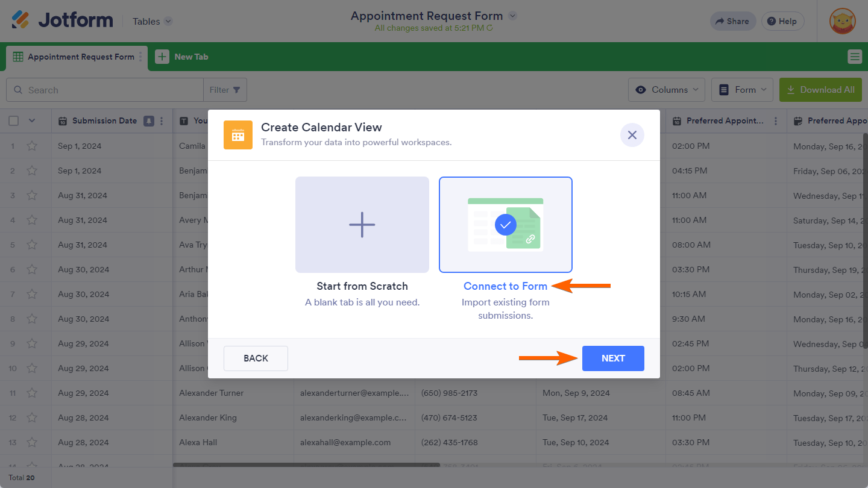Click the Search input field
The width and height of the screenshot is (868, 488).
tap(105, 90)
